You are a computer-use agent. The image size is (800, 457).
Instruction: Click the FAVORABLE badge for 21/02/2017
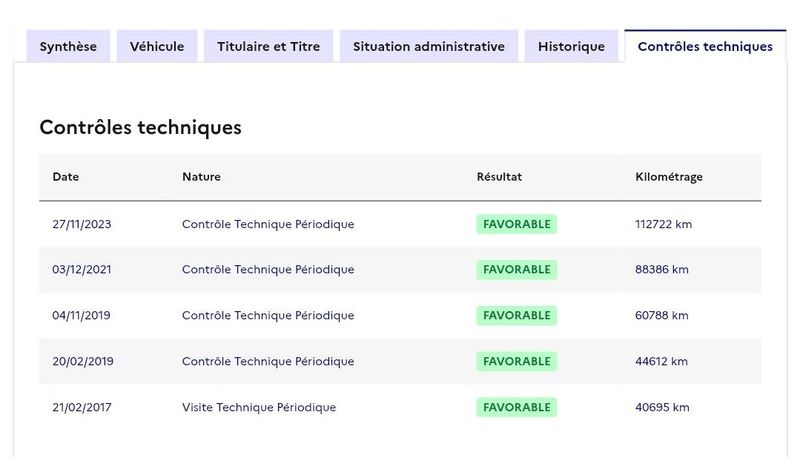pyautogui.click(x=516, y=407)
